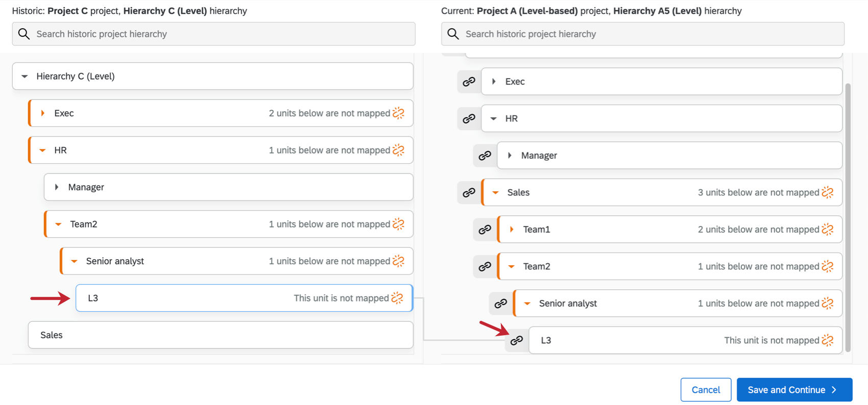Collapse historic Senior analyst node
Viewport: 868px width, 405px height.
[75, 261]
